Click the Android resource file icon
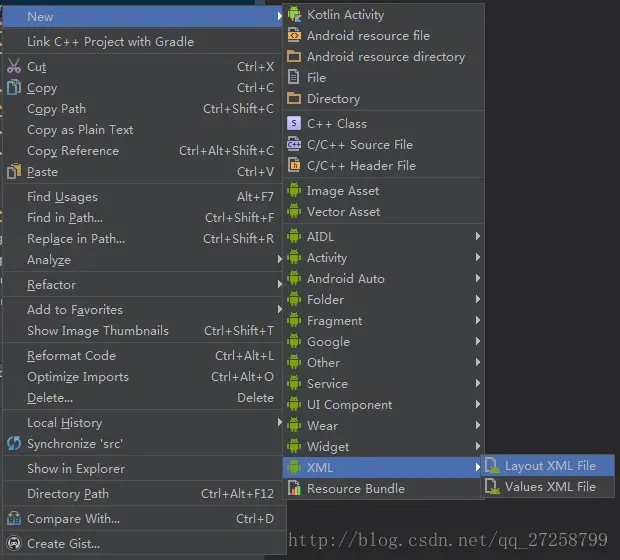 pyautogui.click(x=294, y=36)
